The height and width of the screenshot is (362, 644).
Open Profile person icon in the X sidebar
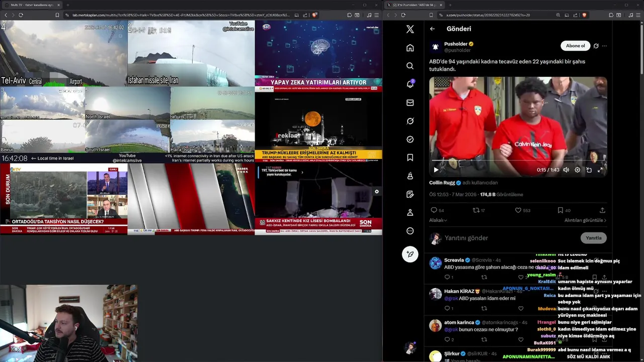410,213
